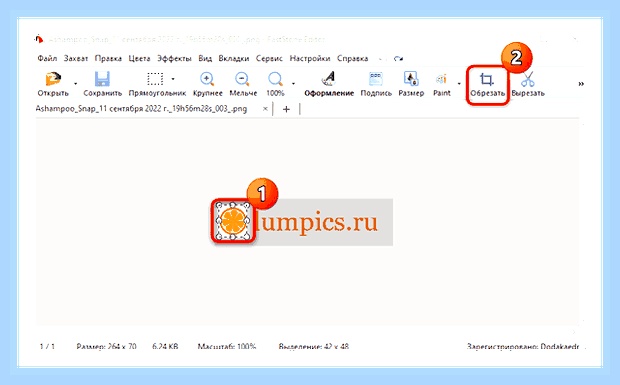The height and width of the screenshot is (385, 620).
Task: Open the Правка menu
Action: click(x=108, y=59)
